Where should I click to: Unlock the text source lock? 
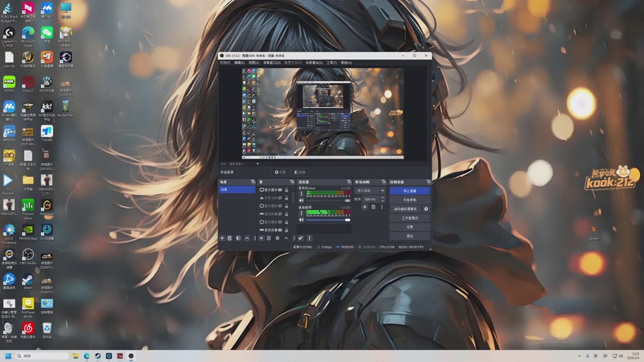pos(287,198)
